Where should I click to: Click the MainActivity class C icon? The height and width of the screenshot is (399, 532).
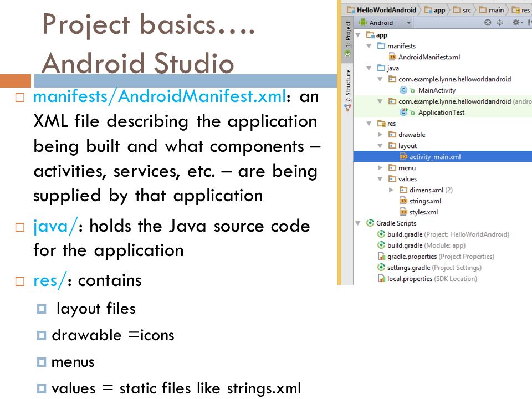tap(403, 90)
